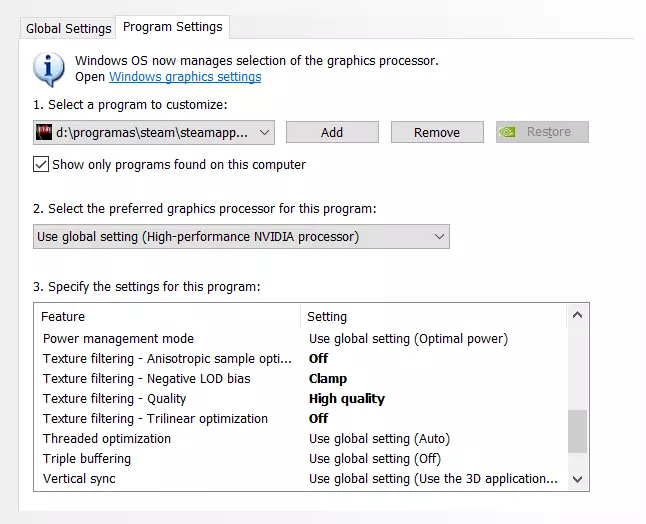The height and width of the screenshot is (524, 646).
Task: Select Texture filtering Negative LOD bias row
Action: click(x=147, y=379)
